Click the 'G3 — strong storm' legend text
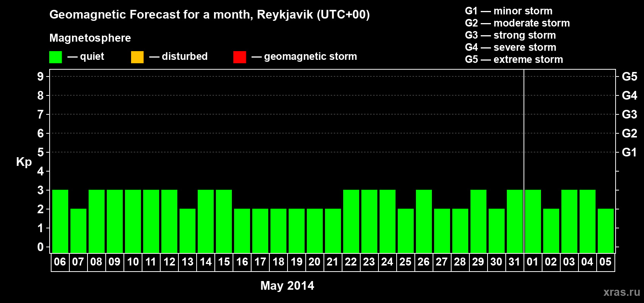Image resolution: width=644 pixels, height=303 pixels. (511, 35)
